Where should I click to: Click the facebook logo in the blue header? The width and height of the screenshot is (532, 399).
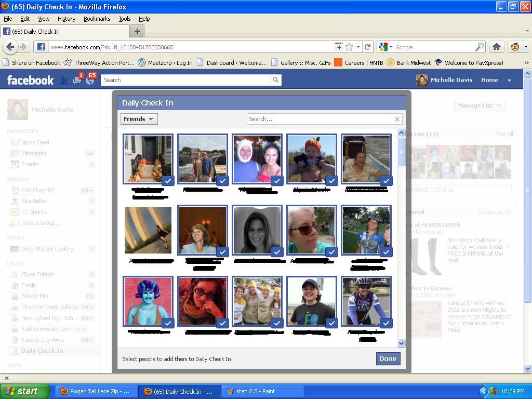[30, 80]
